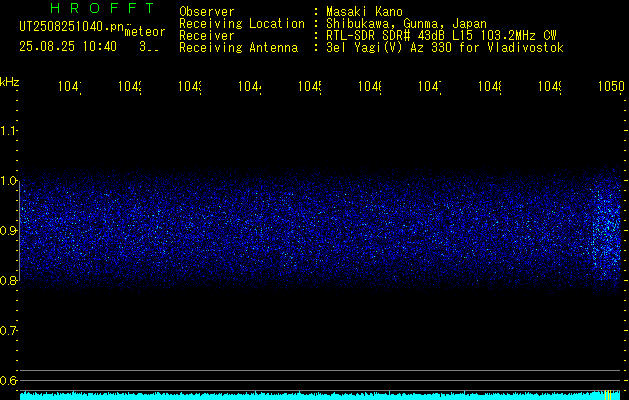Click the timestamp 25.08.25 10:40

[x=68, y=47]
